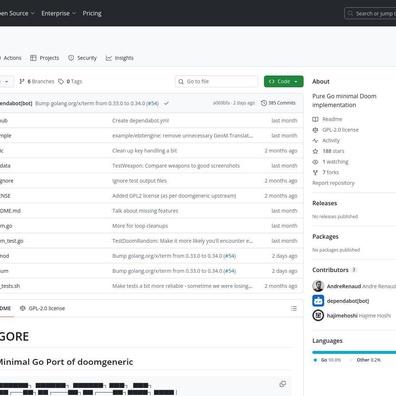Open 'TestWeapon: Compare weapons' commit message
Image resolution: width=396 pixels, height=396 pixels.
tap(176, 166)
